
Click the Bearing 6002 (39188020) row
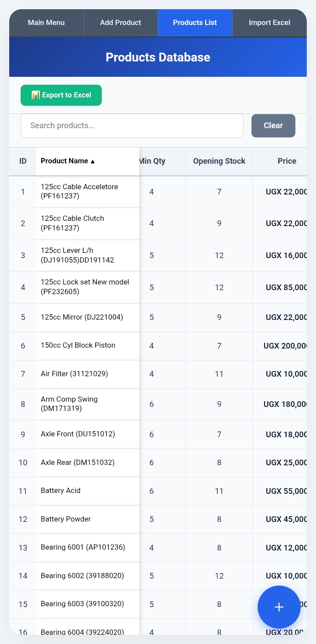pyautogui.click(x=158, y=576)
